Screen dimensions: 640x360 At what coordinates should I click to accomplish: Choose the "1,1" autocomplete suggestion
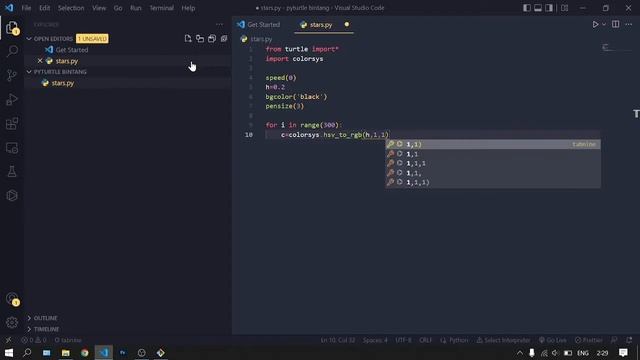tap(493, 154)
